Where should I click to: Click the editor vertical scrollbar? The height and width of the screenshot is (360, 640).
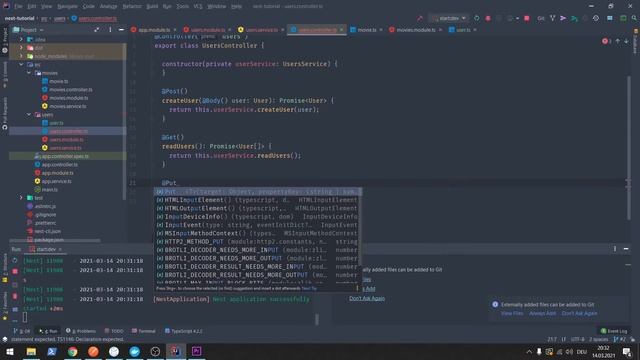pyautogui.click(x=629, y=149)
